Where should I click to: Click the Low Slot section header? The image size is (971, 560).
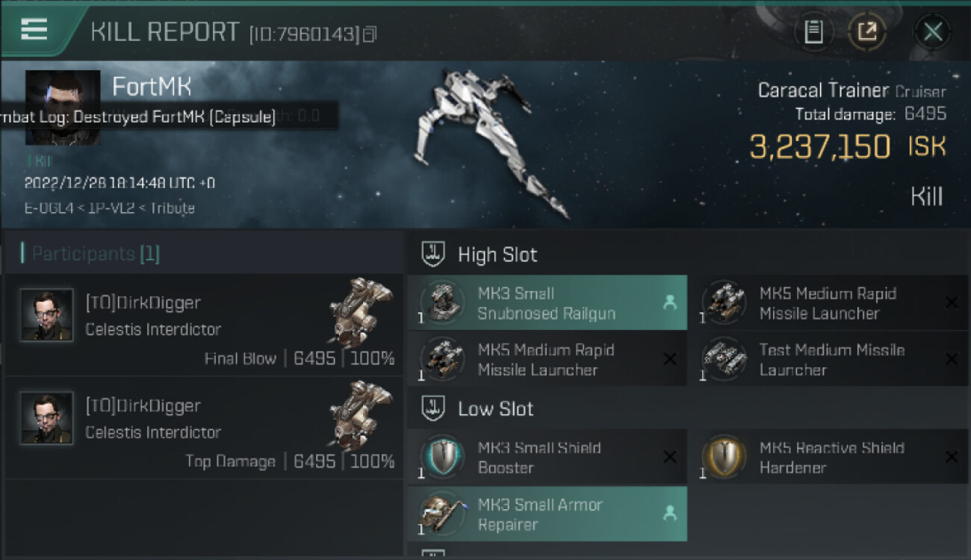[x=495, y=408]
